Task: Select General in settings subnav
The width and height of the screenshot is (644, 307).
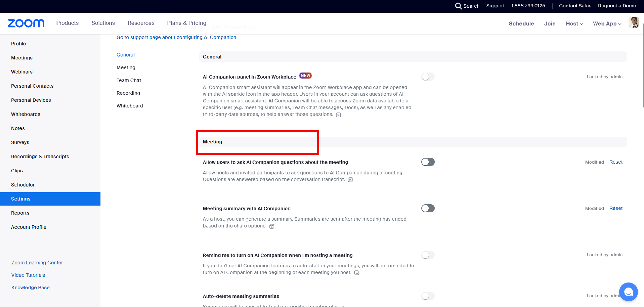Action: 125,55
